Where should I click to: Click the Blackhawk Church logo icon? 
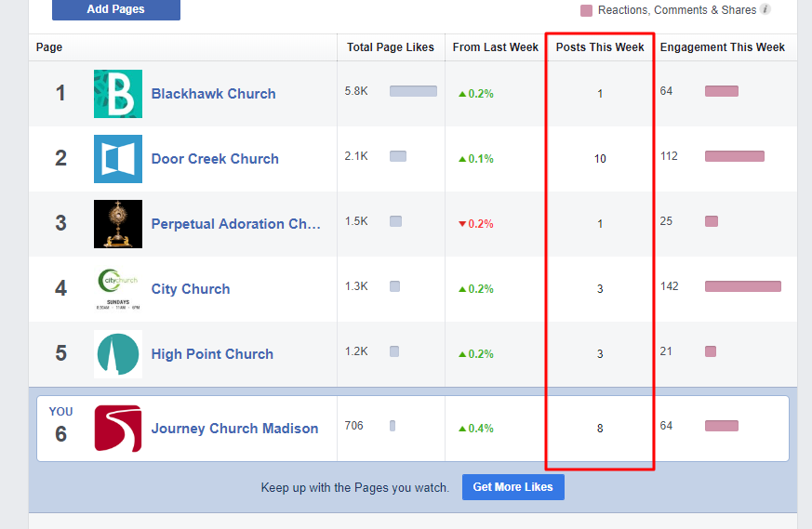click(118, 94)
